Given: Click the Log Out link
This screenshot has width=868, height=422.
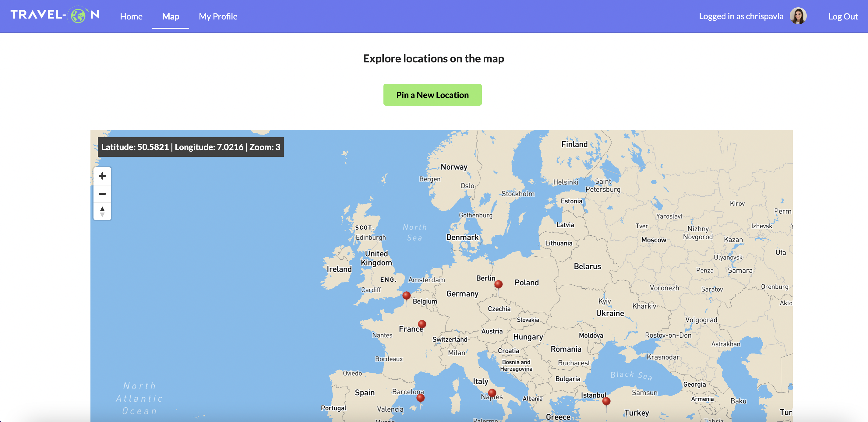Looking at the screenshot, I should (842, 16).
